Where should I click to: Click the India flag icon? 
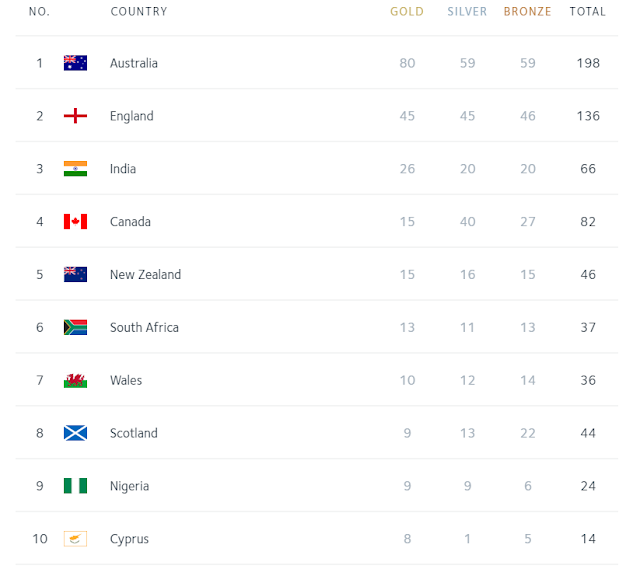click(x=75, y=169)
